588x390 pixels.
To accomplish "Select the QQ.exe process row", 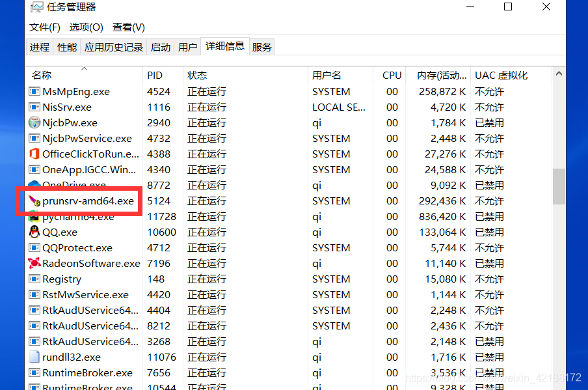I will [289, 232].
